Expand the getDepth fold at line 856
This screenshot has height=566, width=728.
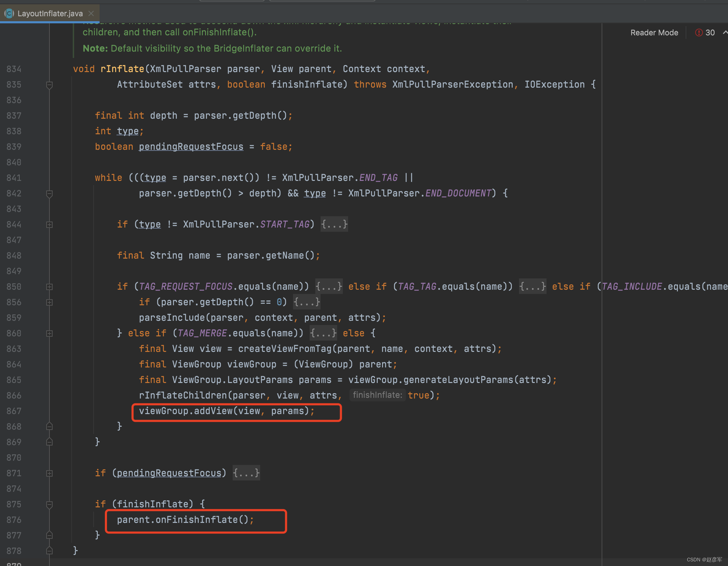49,302
